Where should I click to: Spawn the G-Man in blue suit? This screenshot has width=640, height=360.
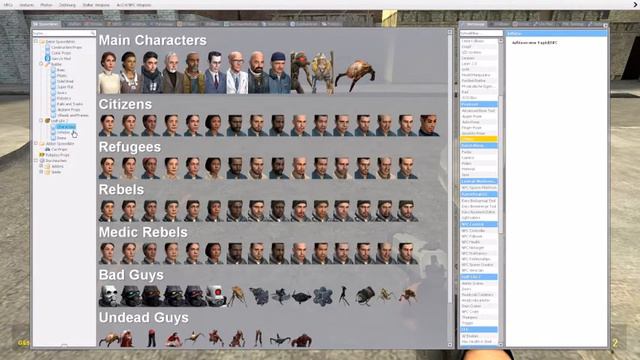(216, 73)
